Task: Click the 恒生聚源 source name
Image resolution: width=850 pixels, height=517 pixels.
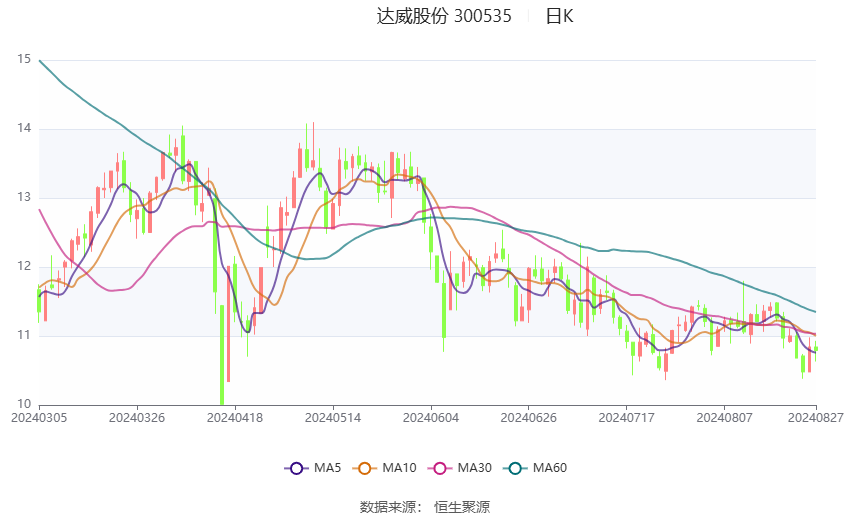Action: coord(462,507)
